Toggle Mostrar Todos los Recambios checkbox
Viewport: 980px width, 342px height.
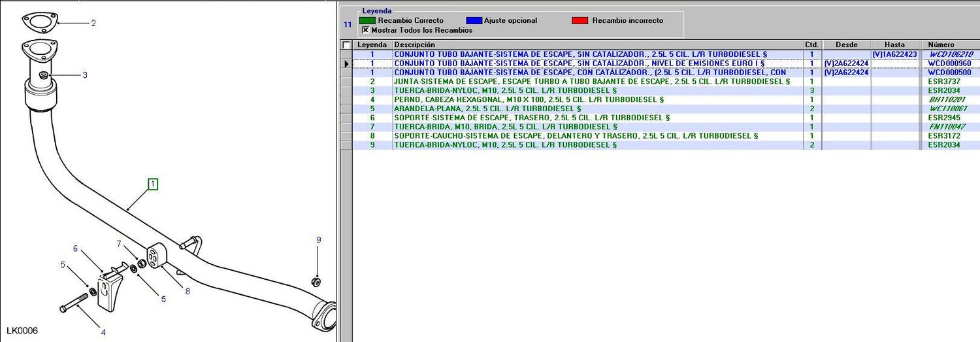[365, 30]
